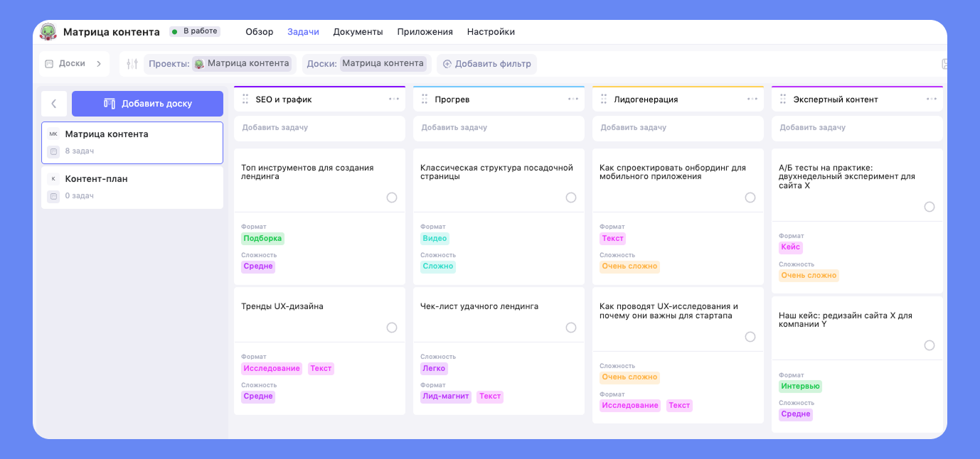Switch to the Документы tab
Image resolution: width=980 pixels, height=459 pixels.
click(x=358, y=31)
